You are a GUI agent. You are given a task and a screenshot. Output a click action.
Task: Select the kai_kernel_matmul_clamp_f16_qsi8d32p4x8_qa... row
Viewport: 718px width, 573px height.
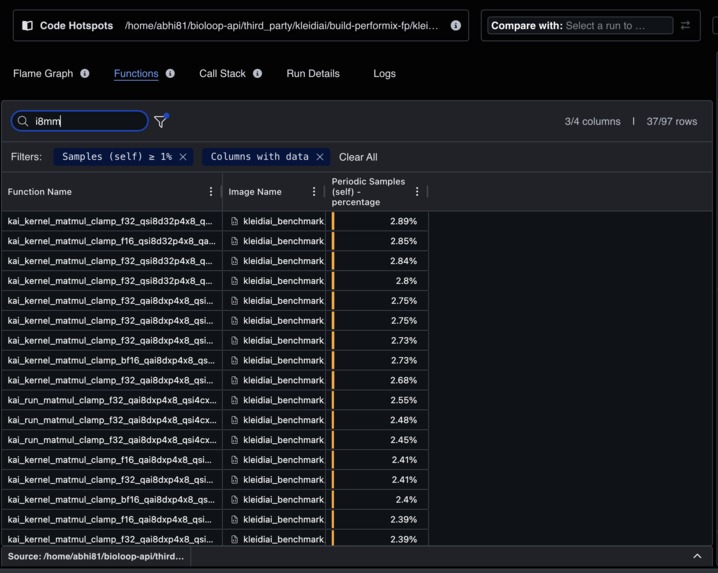[x=215, y=241]
